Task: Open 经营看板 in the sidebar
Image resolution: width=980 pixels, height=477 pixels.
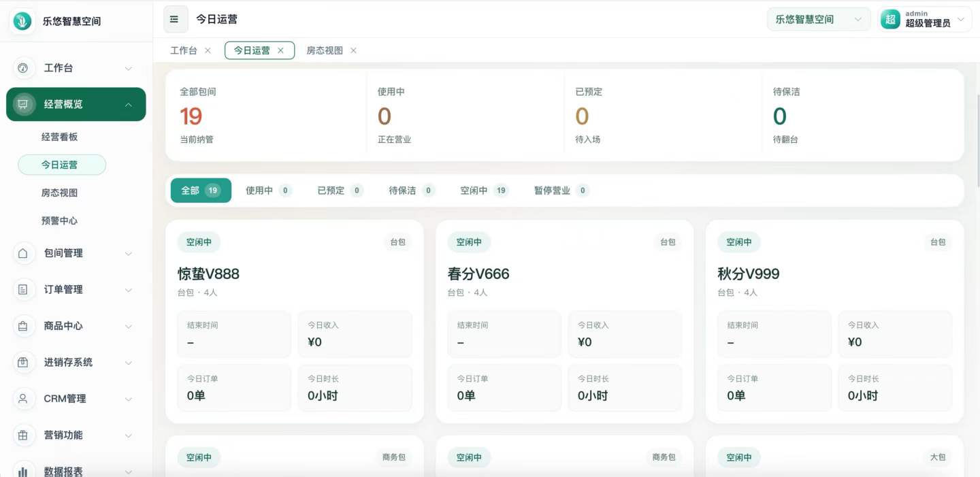Action: click(x=60, y=137)
